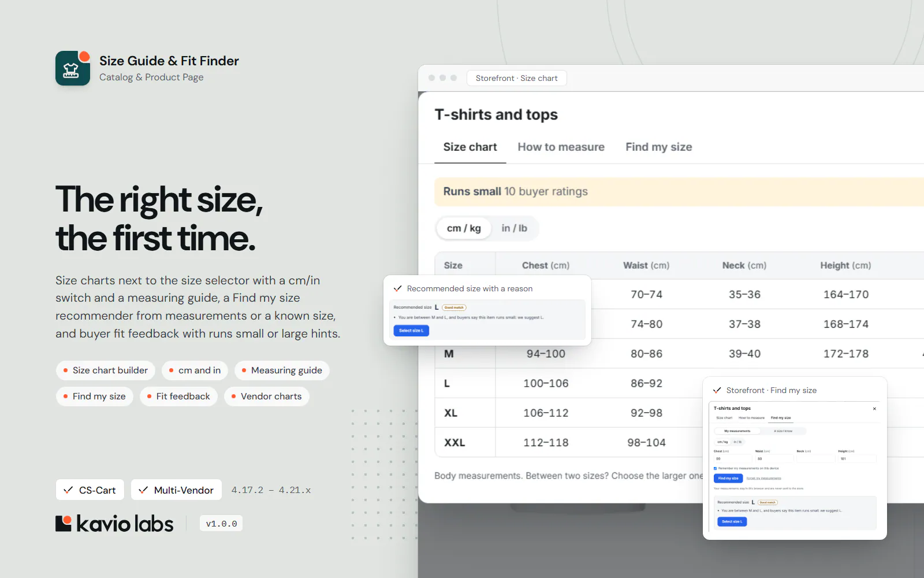Screen dimensions: 924x578
Task: Open the large How to measure tab
Action: click(x=561, y=147)
